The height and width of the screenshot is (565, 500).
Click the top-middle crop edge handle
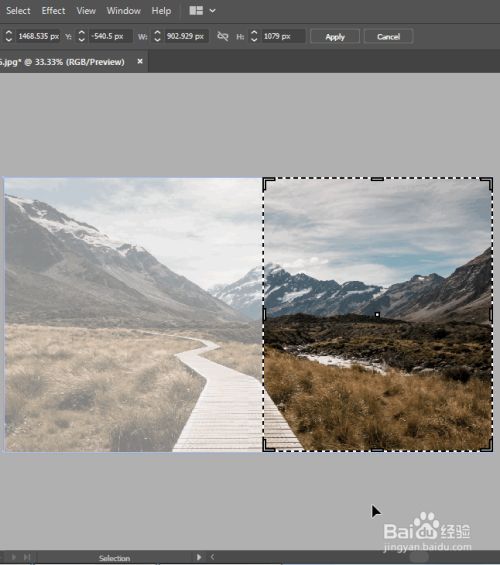[377, 179]
